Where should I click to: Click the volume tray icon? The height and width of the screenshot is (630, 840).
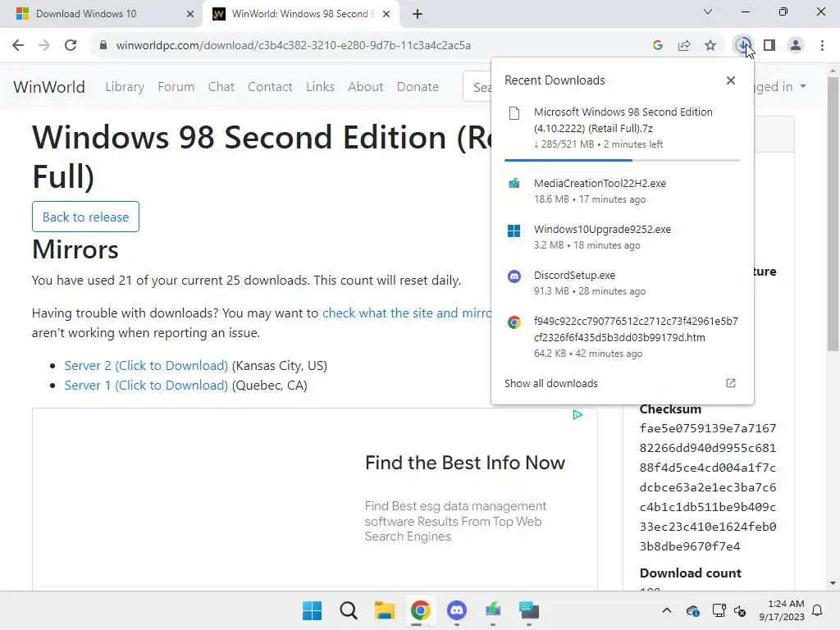click(740, 610)
